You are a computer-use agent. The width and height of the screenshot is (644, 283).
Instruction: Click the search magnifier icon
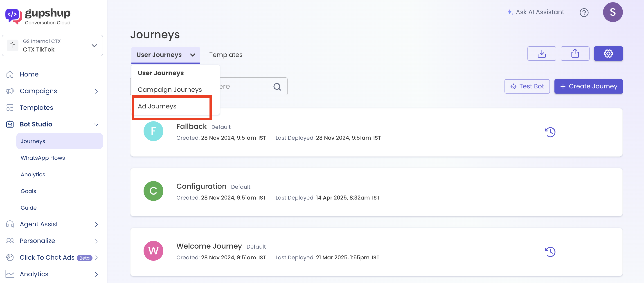pyautogui.click(x=277, y=87)
